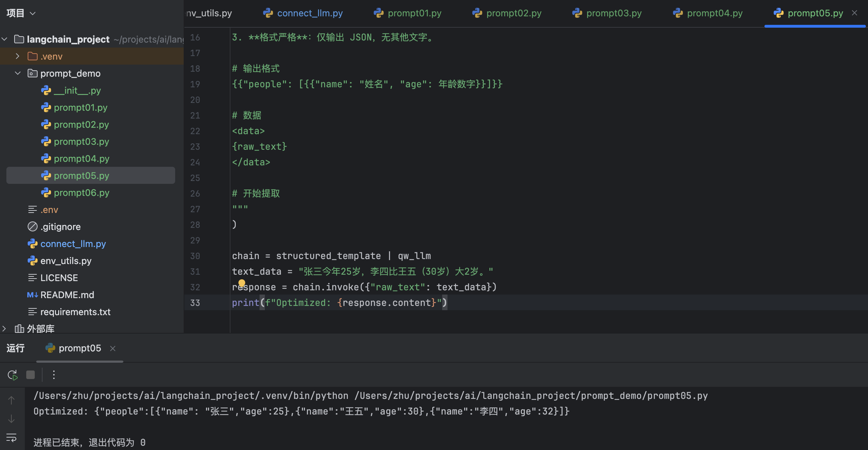Click the scroll up arrow in console

11,400
